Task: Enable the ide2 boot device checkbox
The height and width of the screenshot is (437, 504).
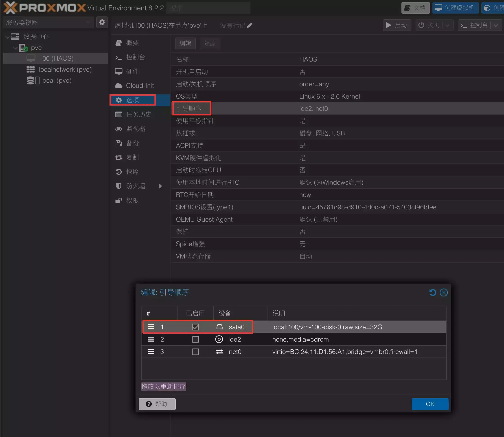Action: click(x=195, y=339)
